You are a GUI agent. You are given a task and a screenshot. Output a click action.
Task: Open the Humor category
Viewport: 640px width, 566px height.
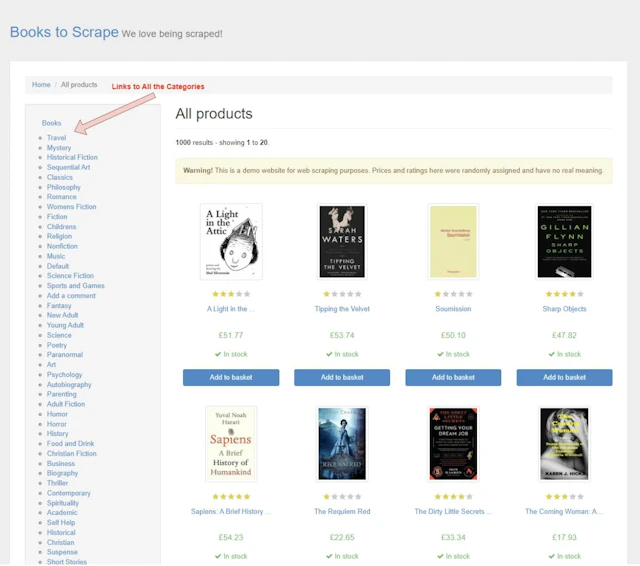pyautogui.click(x=57, y=414)
